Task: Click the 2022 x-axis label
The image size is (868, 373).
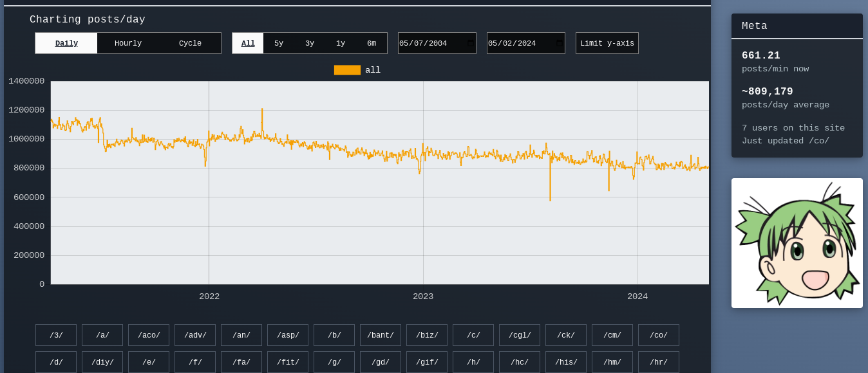Action: (209, 296)
